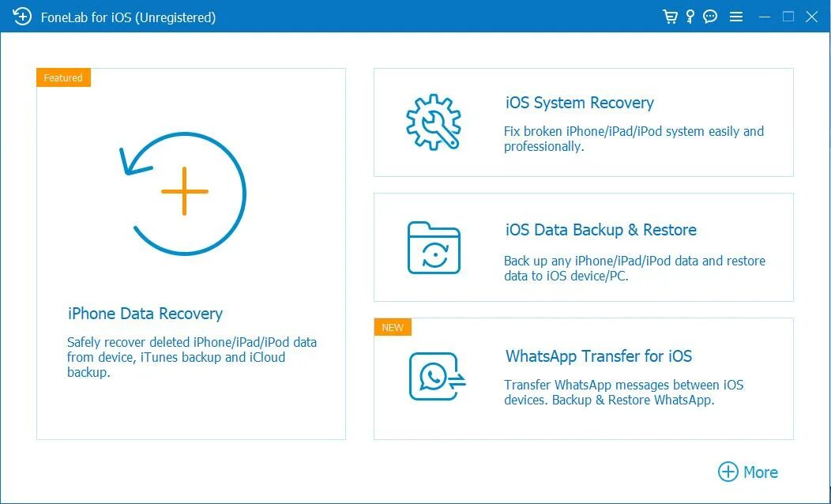Open the feedback chat bubble icon
The image size is (831, 504).
coord(710,17)
